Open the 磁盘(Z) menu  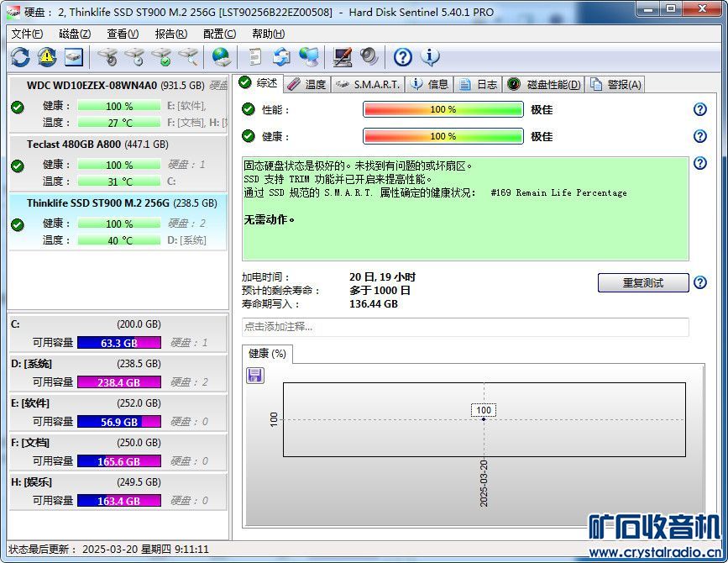pyautogui.click(x=75, y=34)
